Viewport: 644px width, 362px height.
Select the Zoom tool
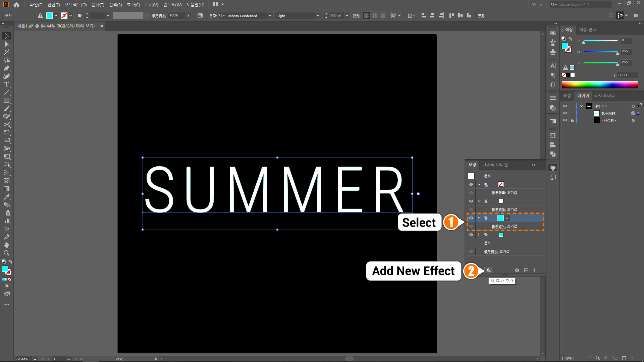click(x=6, y=253)
